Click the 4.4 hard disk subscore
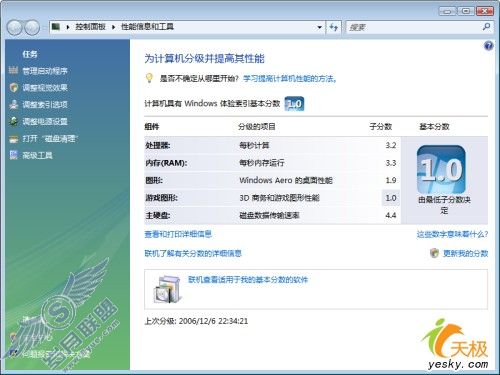 tap(391, 215)
